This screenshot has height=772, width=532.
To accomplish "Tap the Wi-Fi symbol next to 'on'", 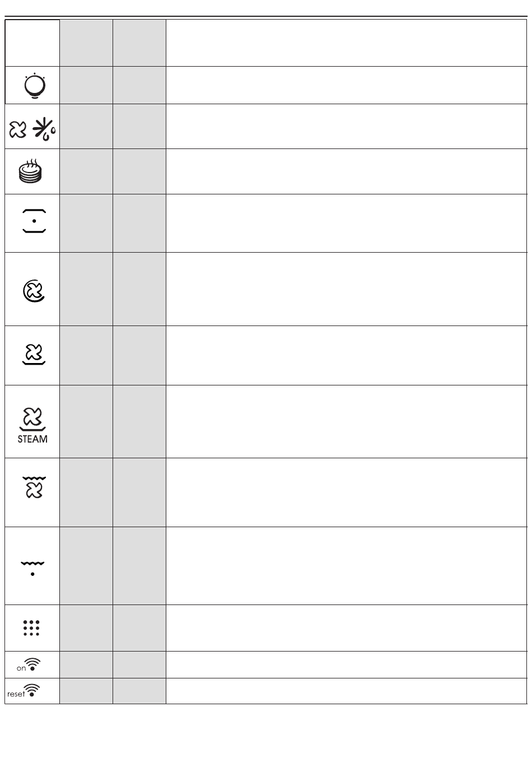I will [x=34, y=665].
